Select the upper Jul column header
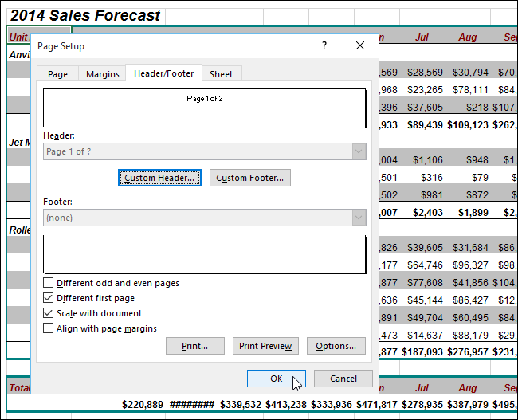The image size is (518, 420). (x=422, y=37)
